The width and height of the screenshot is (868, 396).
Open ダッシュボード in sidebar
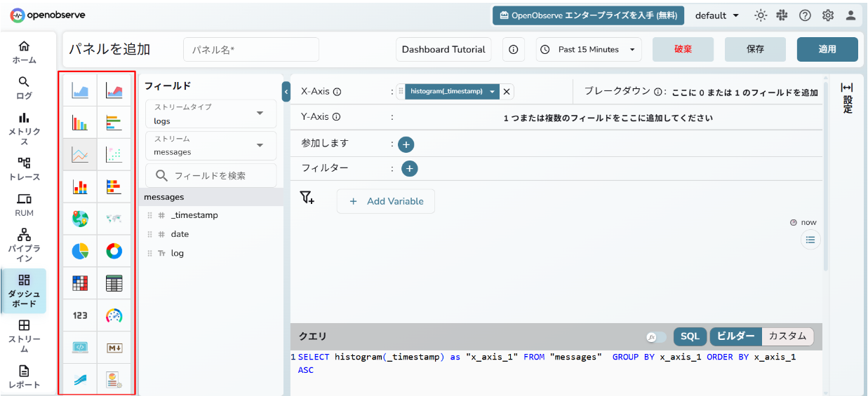pyautogui.click(x=24, y=291)
